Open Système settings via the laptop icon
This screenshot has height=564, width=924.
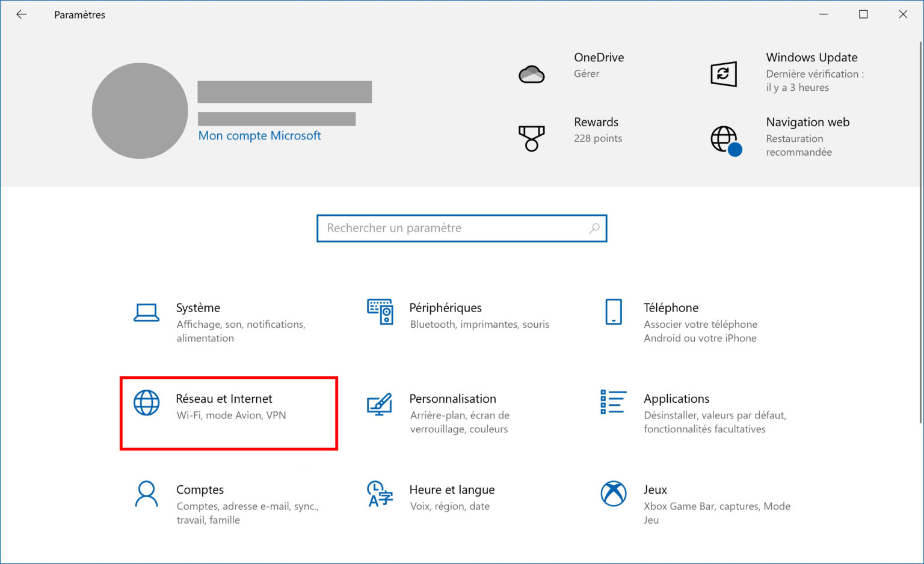[x=147, y=312]
